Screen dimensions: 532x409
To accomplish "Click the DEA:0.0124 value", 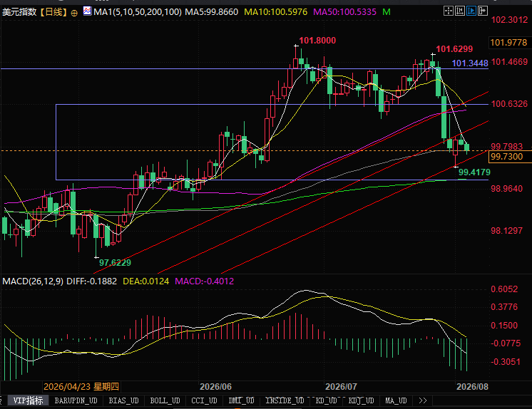I will tap(146, 281).
